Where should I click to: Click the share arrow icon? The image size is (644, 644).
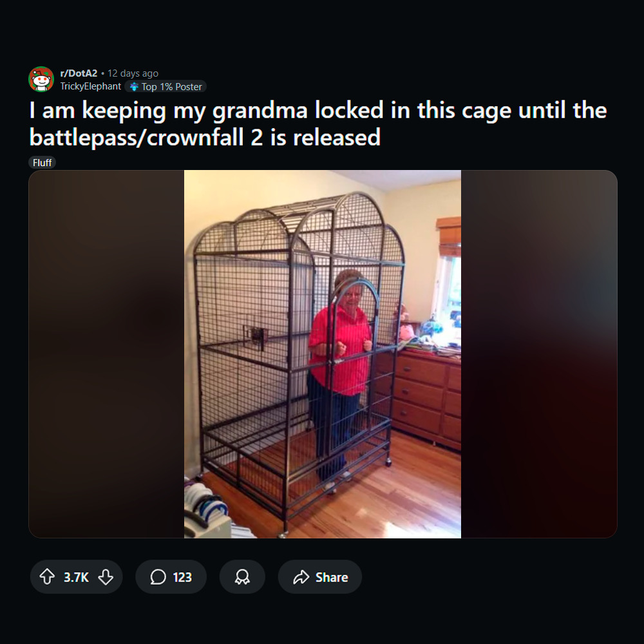coord(301,576)
